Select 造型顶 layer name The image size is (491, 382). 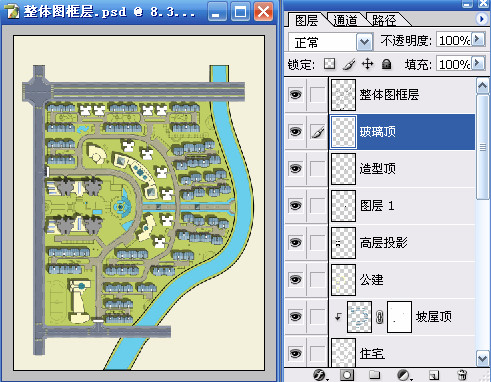click(x=378, y=169)
